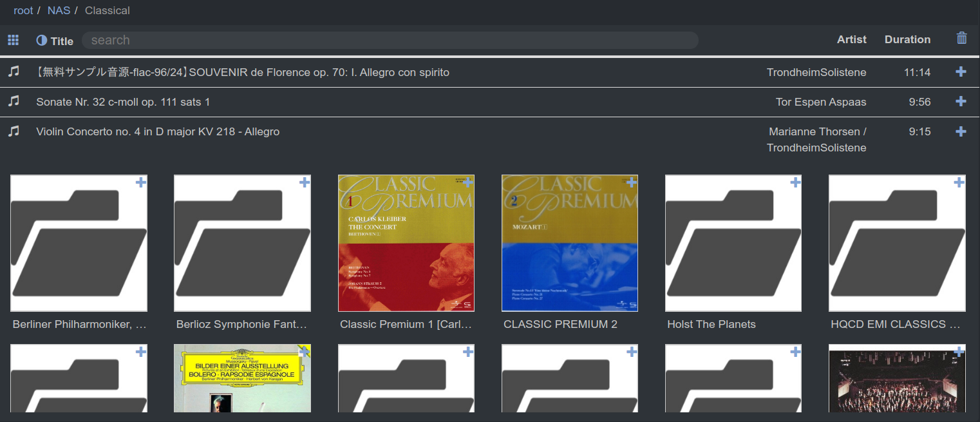Click artist Tor Espen Aspaas
This screenshot has width=980, height=422.
(x=821, y=102)
